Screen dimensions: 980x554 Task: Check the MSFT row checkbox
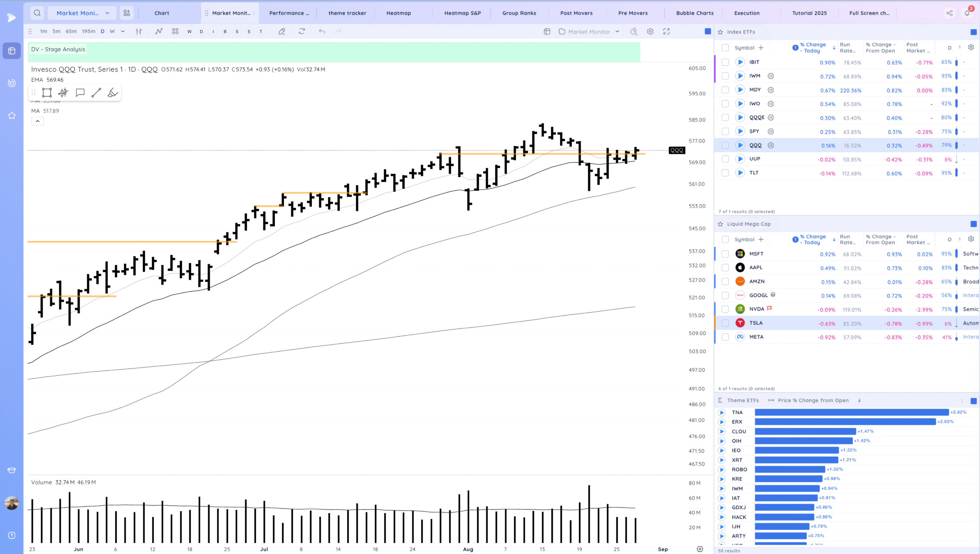(725, 254)
